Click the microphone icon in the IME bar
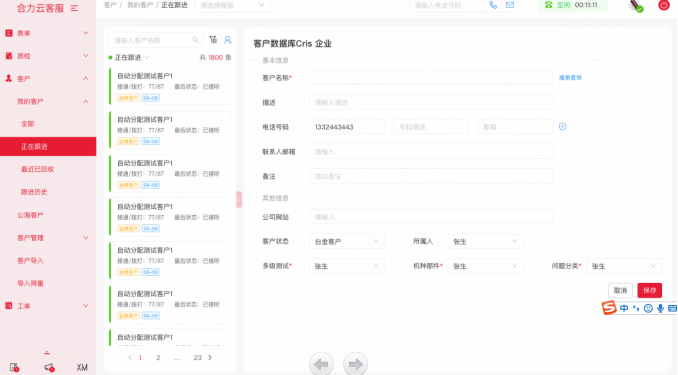The height and width of the screenshot is (375, 678). (660, 308)
